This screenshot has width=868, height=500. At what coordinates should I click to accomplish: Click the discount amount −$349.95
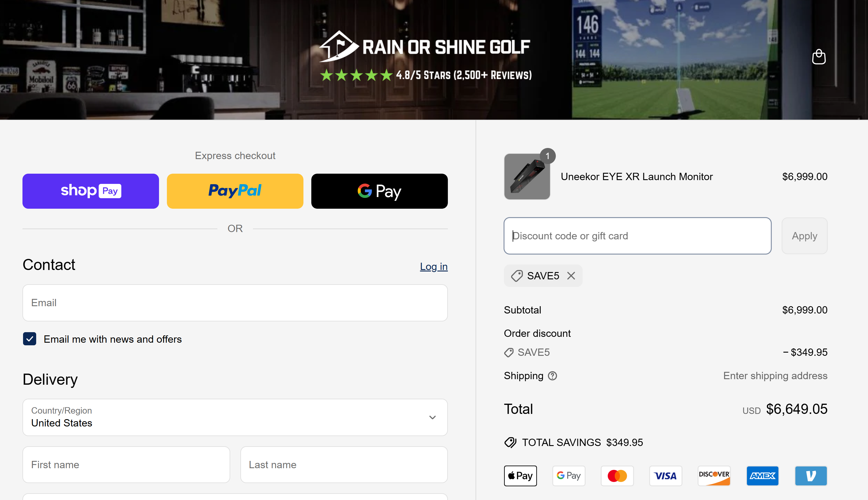pos(805,352)
